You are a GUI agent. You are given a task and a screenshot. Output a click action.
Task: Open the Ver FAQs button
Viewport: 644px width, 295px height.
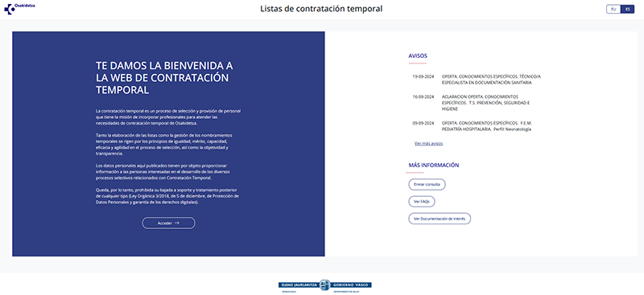coord(421,202)
